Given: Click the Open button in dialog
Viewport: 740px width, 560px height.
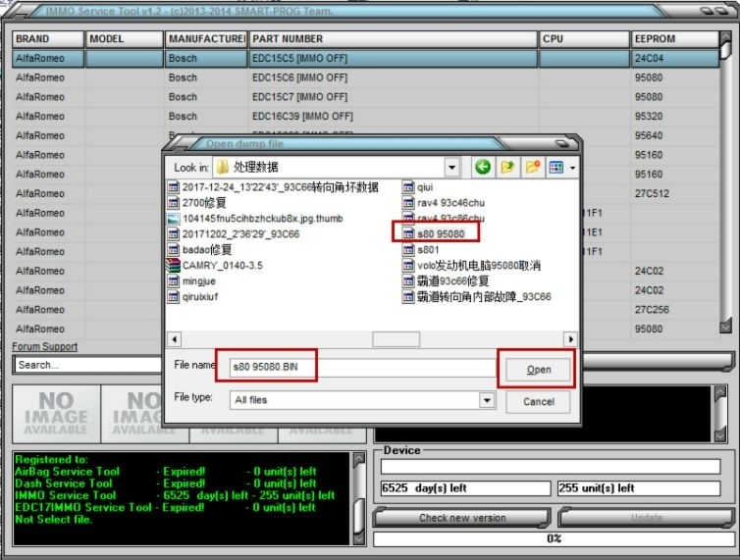Looking at the screenshot, I should click(538, 370).
